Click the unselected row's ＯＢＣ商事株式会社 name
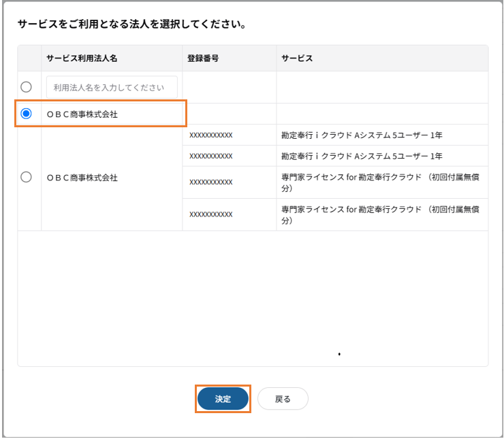Image resolution: width=504 pixels, height=439 pixels. [82, 178]
